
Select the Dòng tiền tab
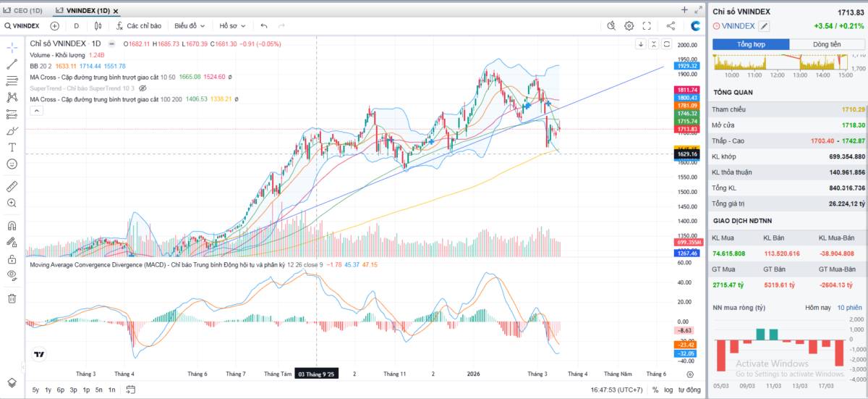click(x=827, y=44)
